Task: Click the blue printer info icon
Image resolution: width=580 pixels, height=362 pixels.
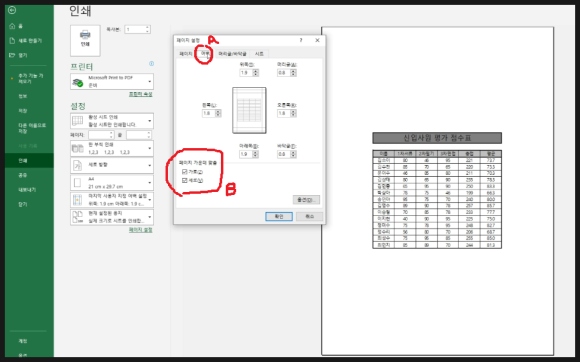Action: point(151,64)
